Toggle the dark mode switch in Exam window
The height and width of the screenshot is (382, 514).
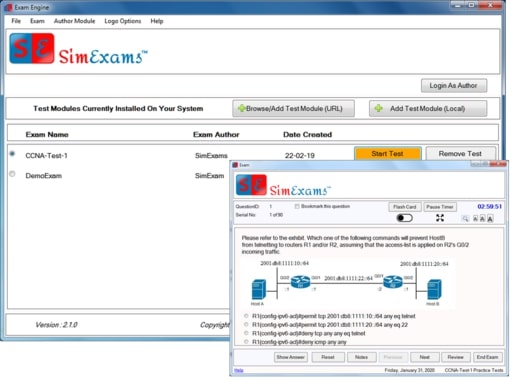(404, 218)
